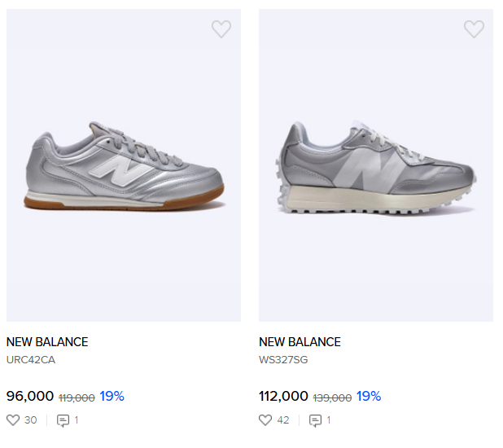503x448 pixels.
Task: Click the struck-through price 119,000
Action: pyautogui.click(x=77, y=397)
